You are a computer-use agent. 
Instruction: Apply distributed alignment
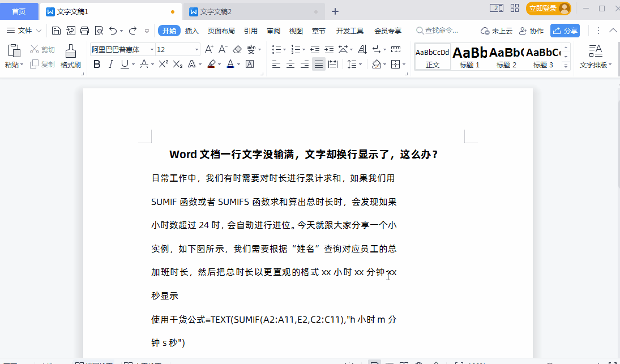pyautogui.click(x=333, y=64)
